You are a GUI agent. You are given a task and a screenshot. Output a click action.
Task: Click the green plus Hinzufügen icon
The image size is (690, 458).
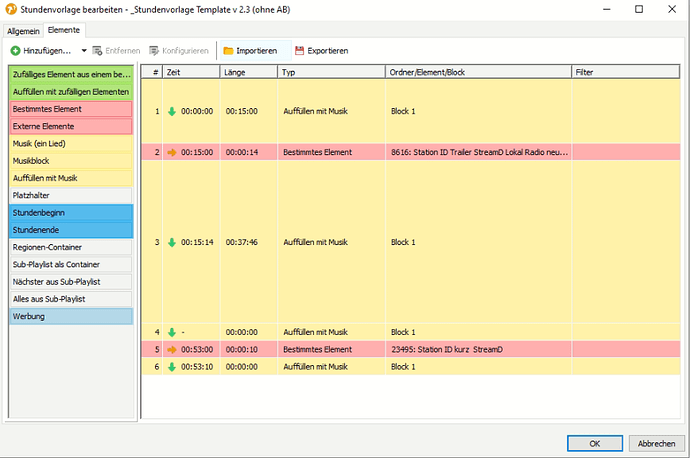(16, 50)
